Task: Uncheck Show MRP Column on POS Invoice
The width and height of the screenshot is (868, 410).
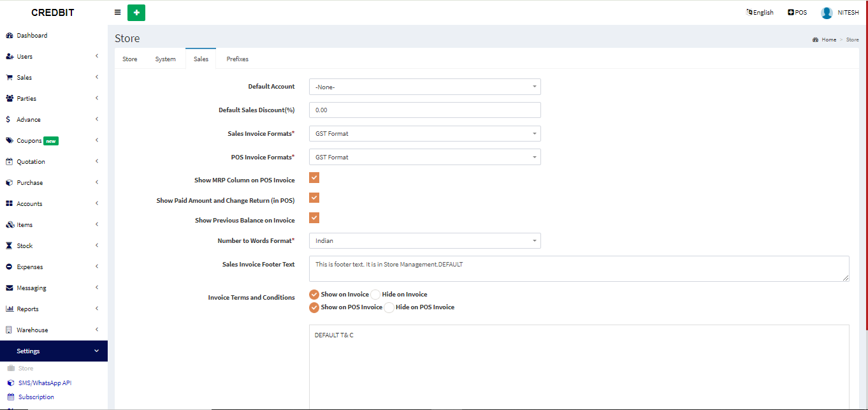Action: pyautogui.click(x=314, y=178)
